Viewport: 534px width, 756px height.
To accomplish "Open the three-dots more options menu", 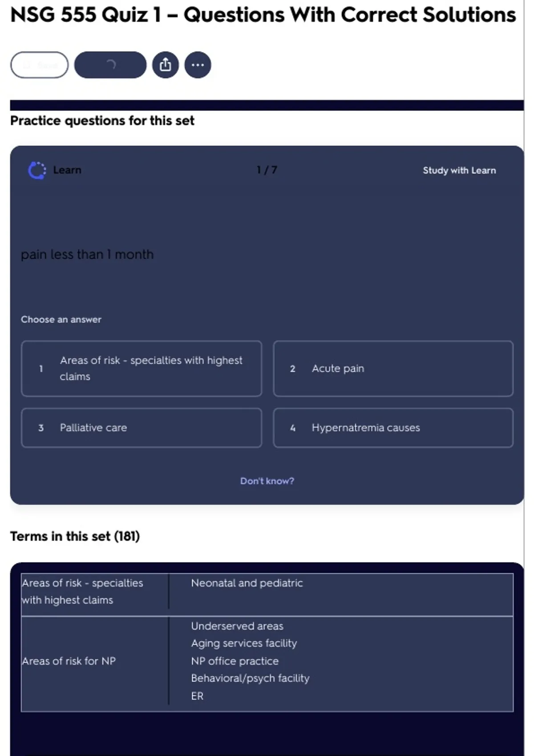I will pyautogui.click(x=198, y=65).
